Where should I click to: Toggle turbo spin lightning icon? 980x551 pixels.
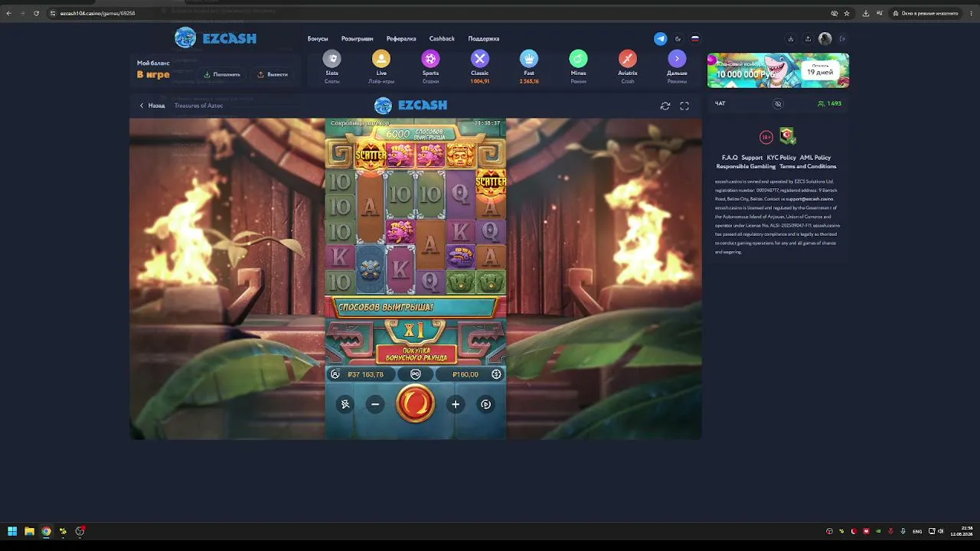(x=345, y=404)
